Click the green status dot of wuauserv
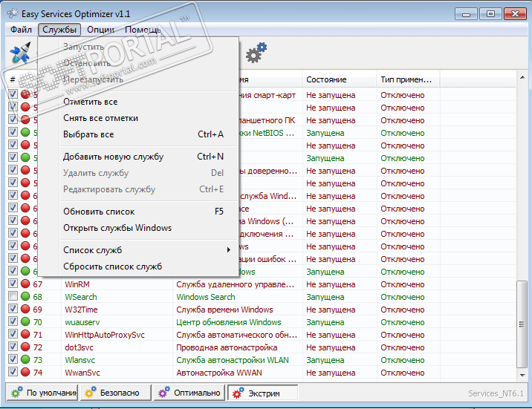The width and height of the screenshot is (532, 409). (25, 321)
